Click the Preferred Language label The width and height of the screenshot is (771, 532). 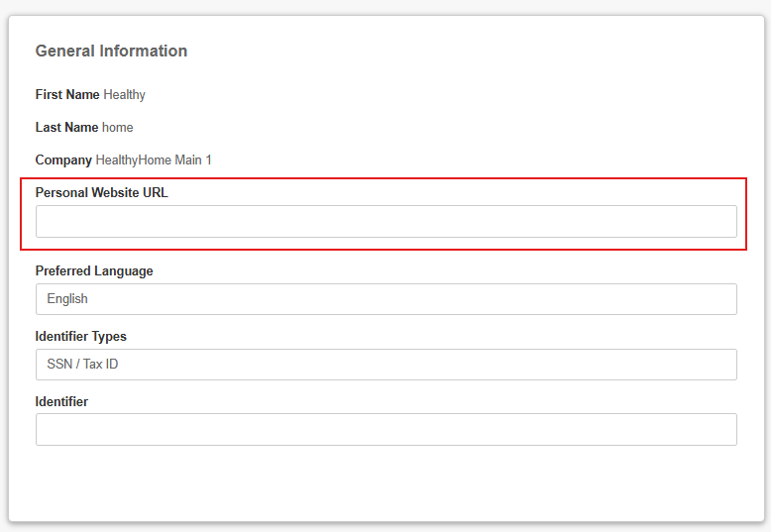point(94,270)
